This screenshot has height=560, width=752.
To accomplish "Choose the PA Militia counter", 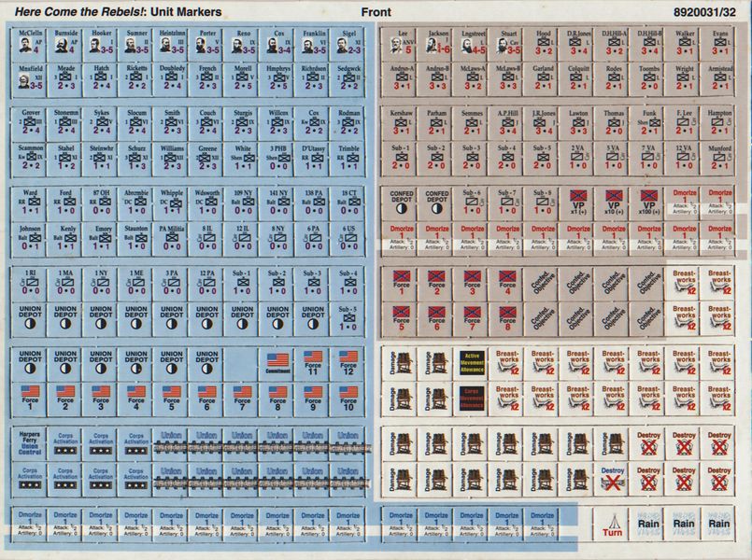I will (x=172, y=239).
